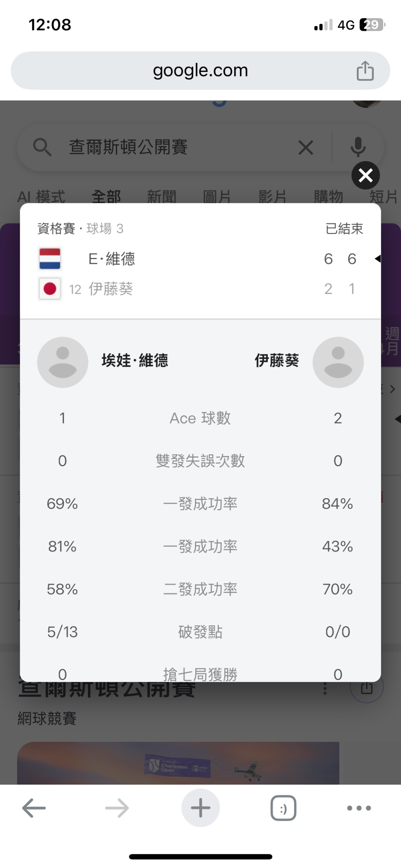Tap the browser forward arrow
The width and height of the screenshot is (401, 868).
(x=117, y=808)
